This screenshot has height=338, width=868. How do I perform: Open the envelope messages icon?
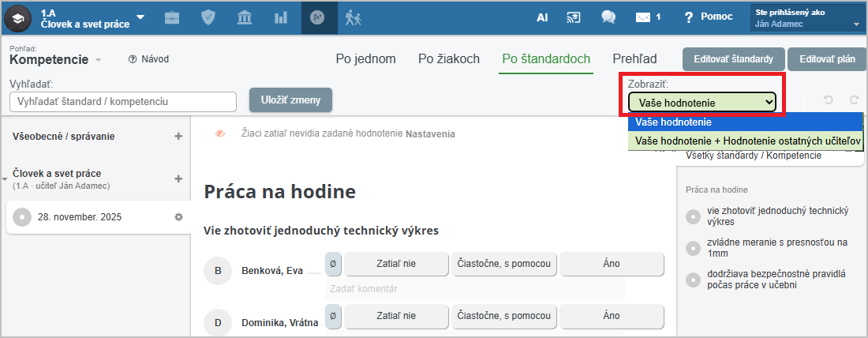[644, 17]
